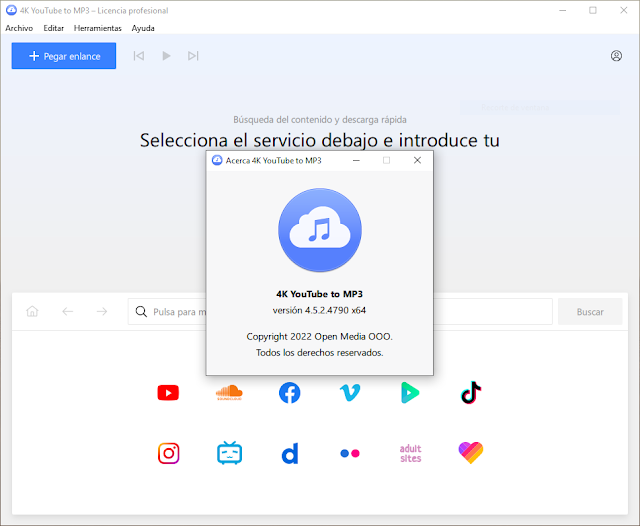Click the search input field
Screen dimensions: 640x526
coord(340,312)
